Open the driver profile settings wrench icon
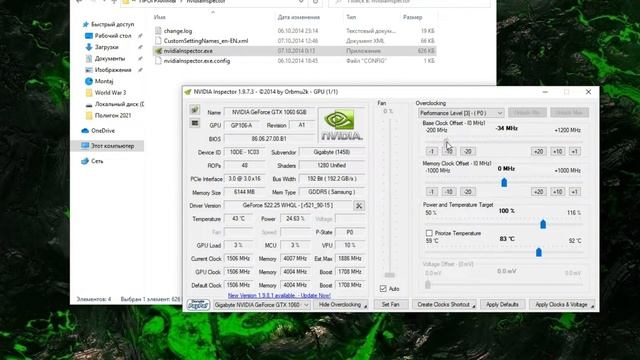The image size is (640, 360). 359,206
